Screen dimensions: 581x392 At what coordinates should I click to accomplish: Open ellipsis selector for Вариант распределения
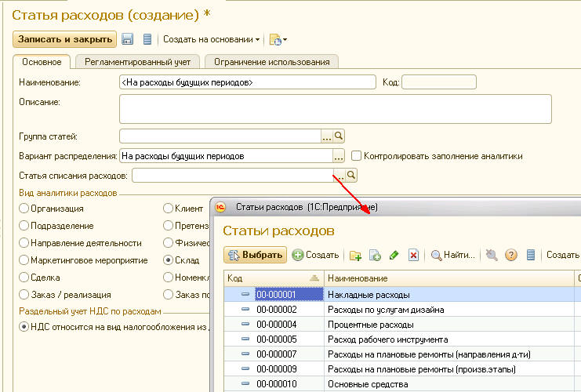[338, 155]
